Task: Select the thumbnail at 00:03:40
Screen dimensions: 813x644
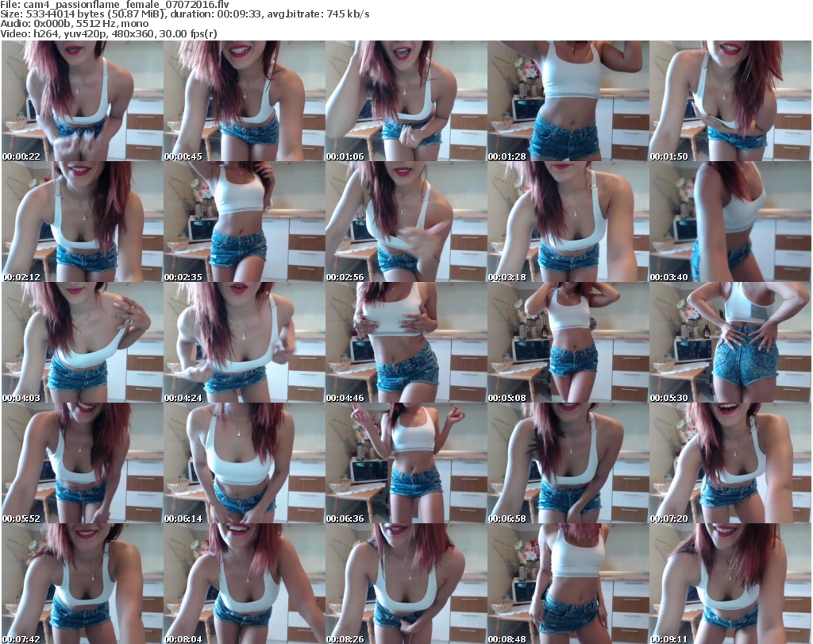Action: [730, 222]
